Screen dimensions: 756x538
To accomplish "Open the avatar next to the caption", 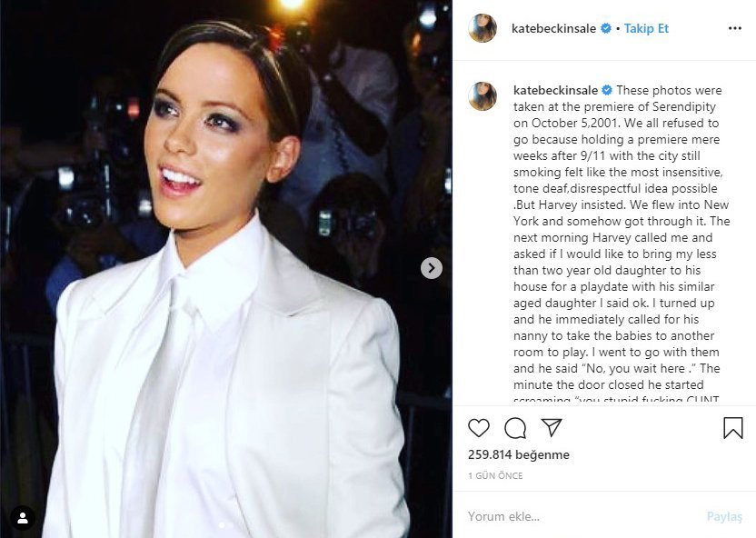I will click(482, 96).
